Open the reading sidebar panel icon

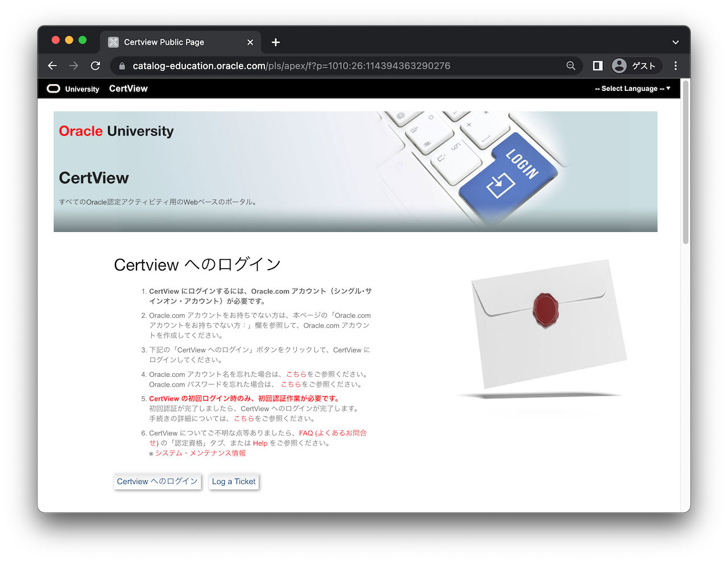(596, 65)
